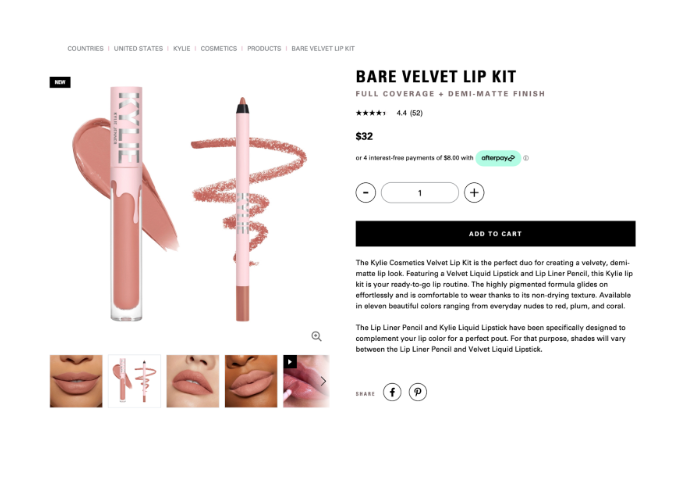Open United States breadcrumb link
The width and height of the screenshot is (694, 477).
click(138, 49)
